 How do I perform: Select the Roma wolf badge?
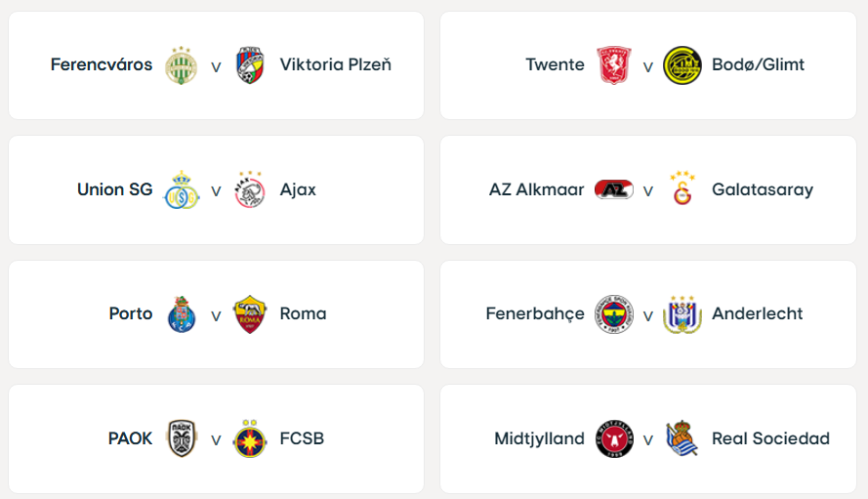251,314
